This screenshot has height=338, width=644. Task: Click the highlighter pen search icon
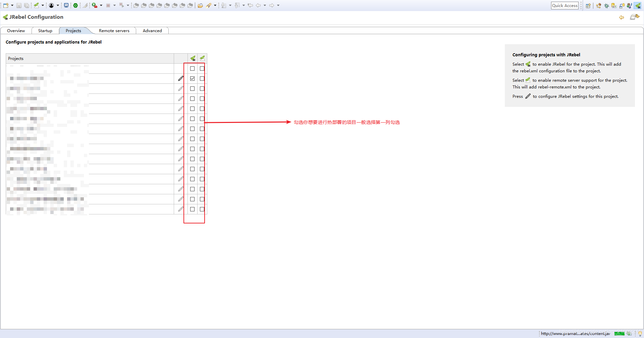[209, 5]
